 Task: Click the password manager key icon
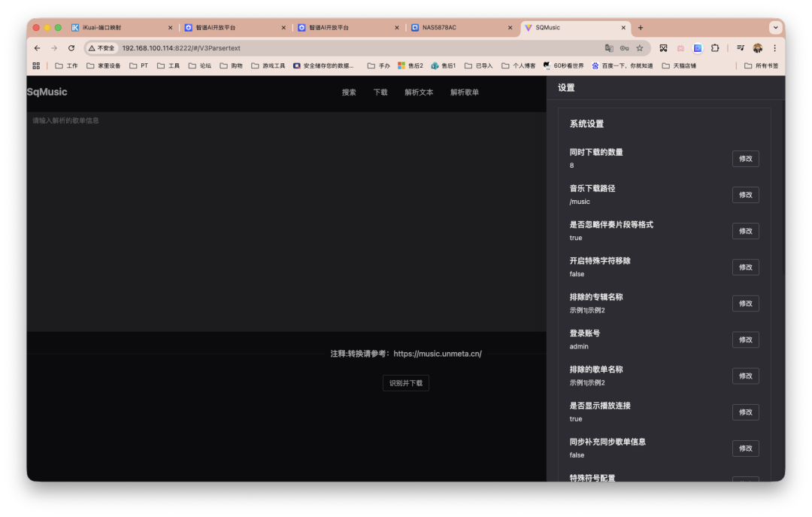click(x=624, y=47)
